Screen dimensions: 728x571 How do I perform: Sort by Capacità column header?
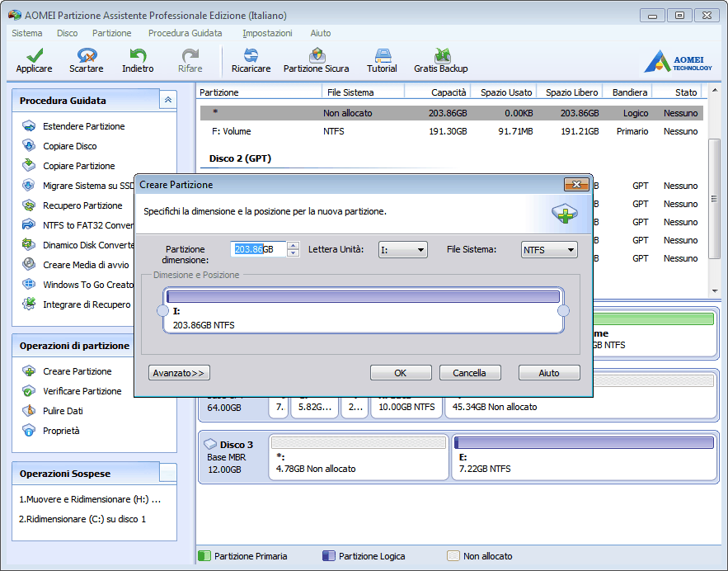pos(438,92)
